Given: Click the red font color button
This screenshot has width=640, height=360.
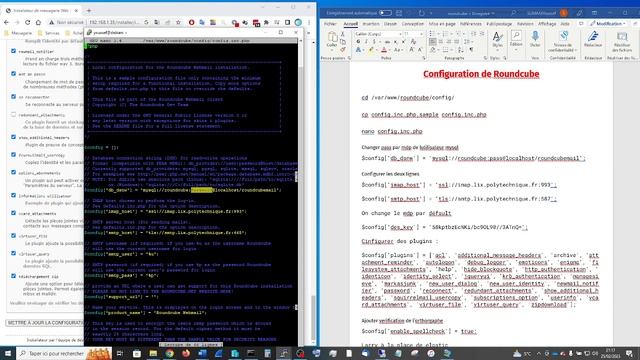Looking at the screenshot, I should pyautogui.click(x=384, y=50).
